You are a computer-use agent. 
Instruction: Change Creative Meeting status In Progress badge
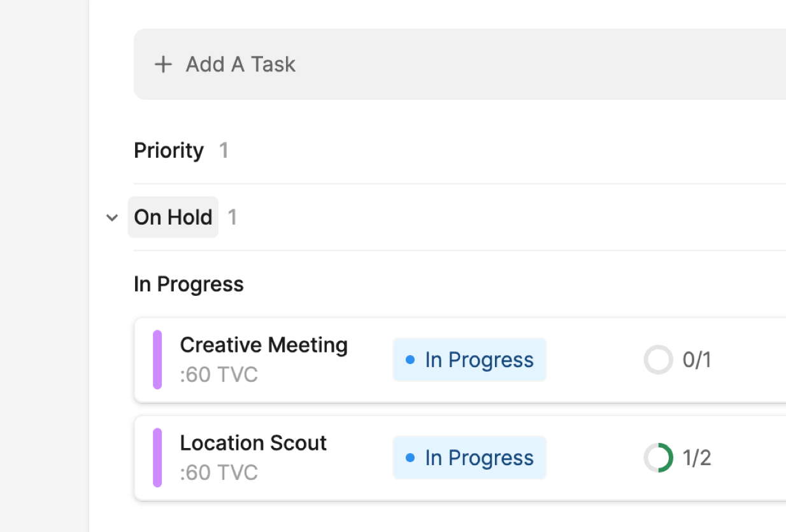click(469, 360)
